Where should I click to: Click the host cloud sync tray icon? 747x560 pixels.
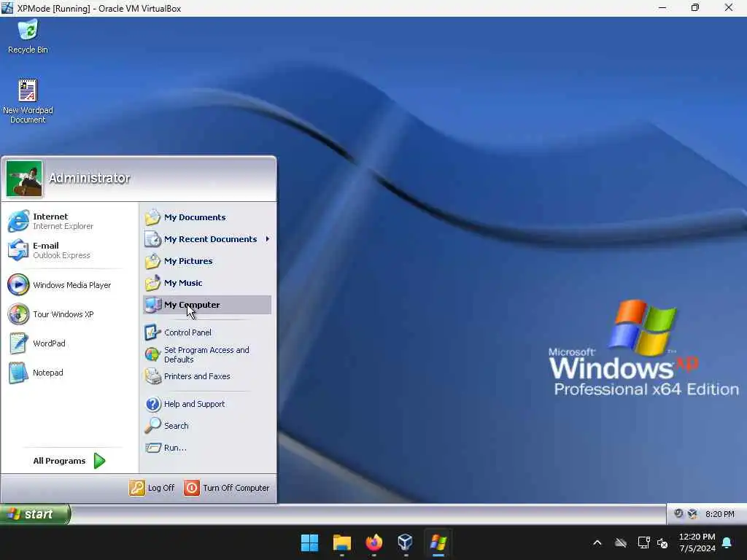tap(621, 542)
